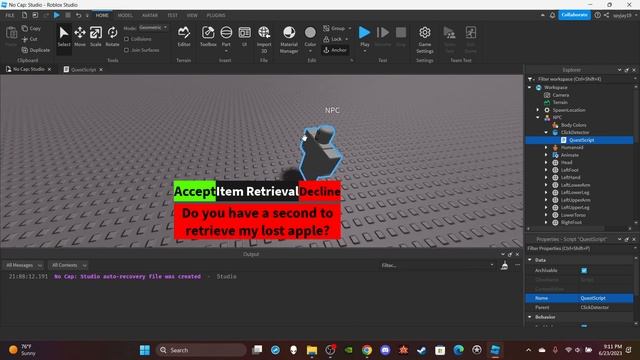640x360 pixels.
Task: Switch to the PLUGINS tab
Action: (x=216, y=15)
